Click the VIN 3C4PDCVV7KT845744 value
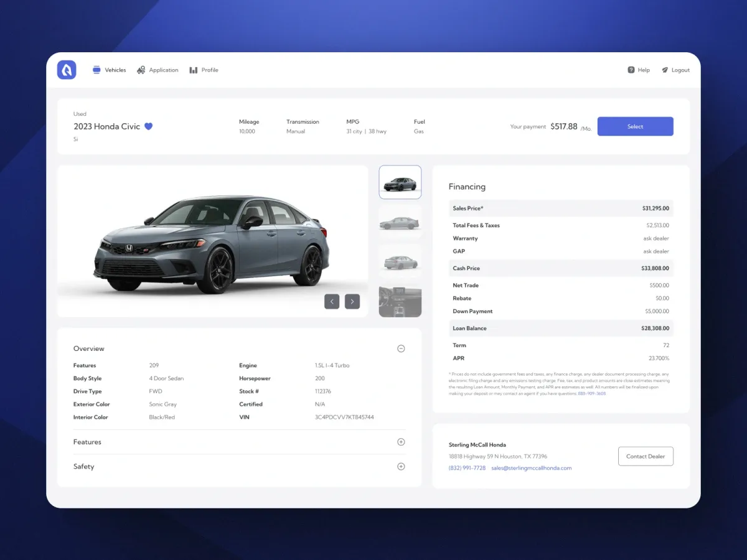 pos(344,417)
